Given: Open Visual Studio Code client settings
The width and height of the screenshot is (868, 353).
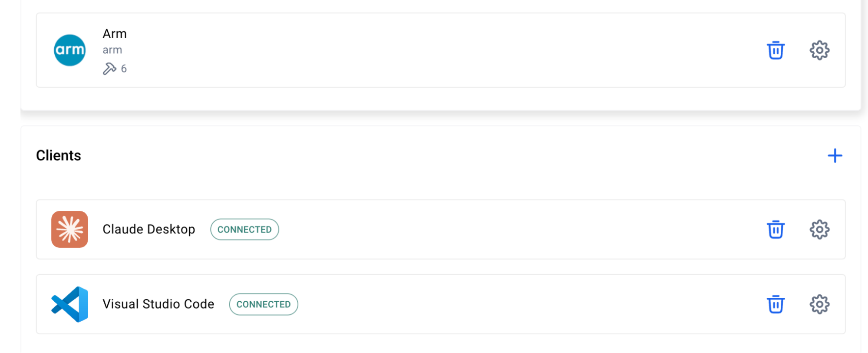Looking at the screenshot, I should [x=819, y=304].
